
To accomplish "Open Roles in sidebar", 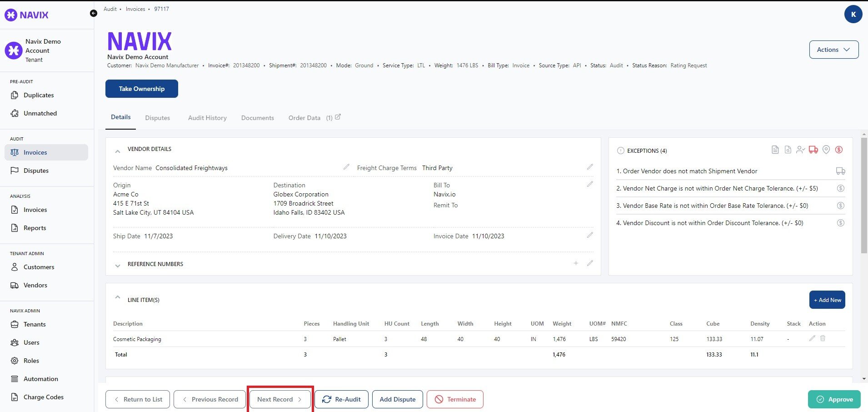I will [x=31, y=361].
